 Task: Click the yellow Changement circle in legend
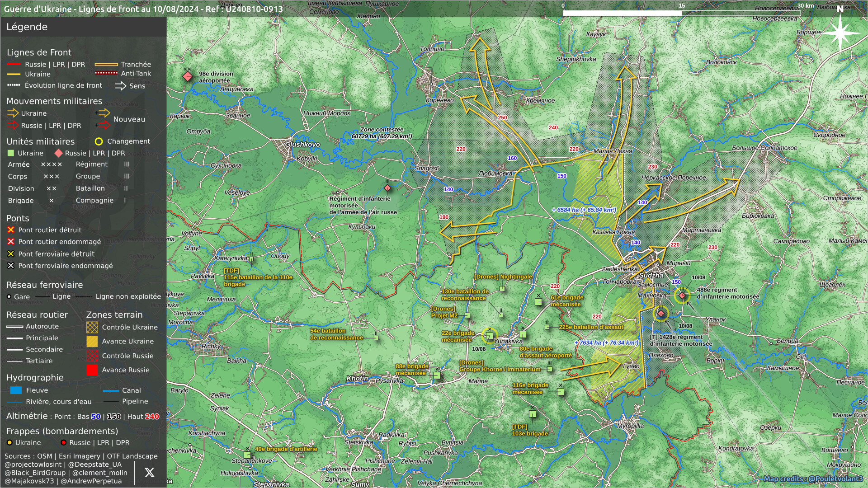(x=99, y=141)
